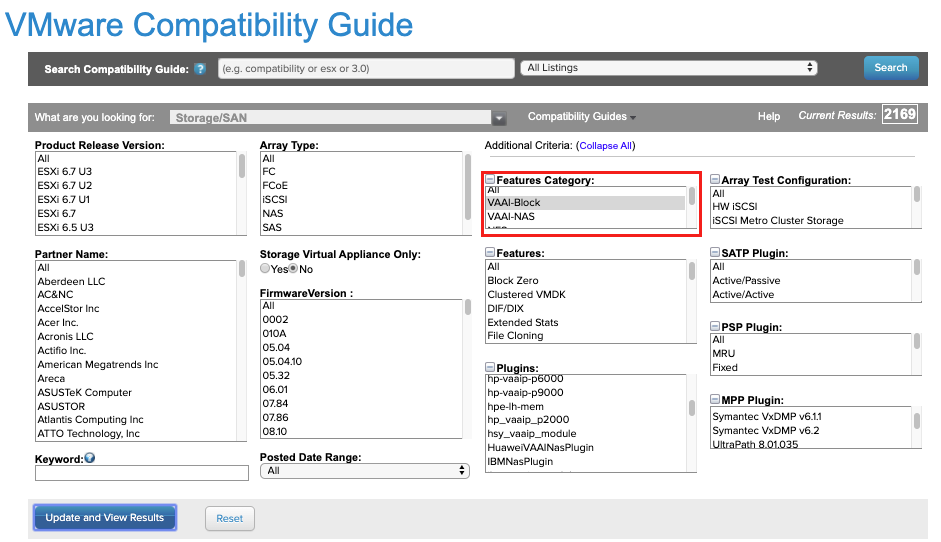Collapse the Array Test Configuration section
This screenshot has width=941, height=542.
click(715, 179)
